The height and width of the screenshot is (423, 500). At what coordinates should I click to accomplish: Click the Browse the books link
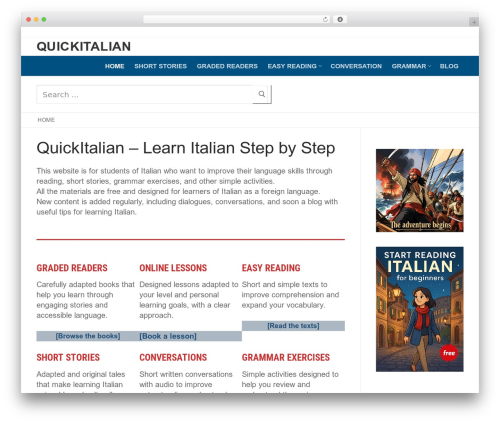88,336
